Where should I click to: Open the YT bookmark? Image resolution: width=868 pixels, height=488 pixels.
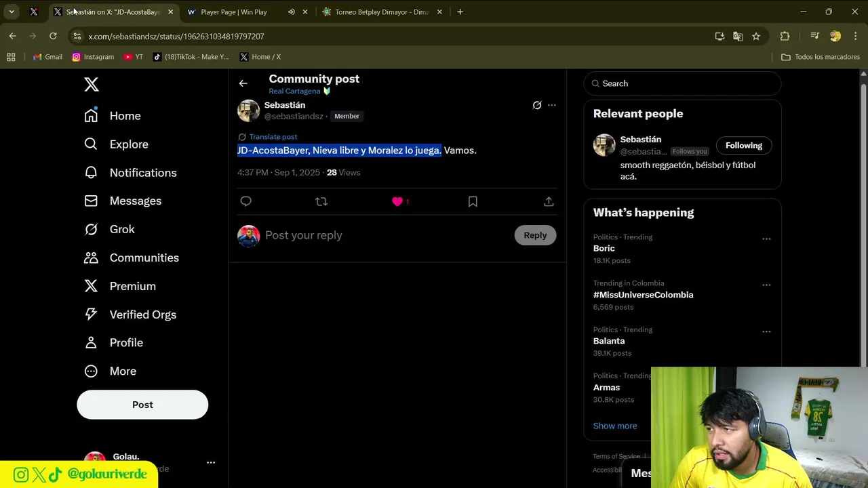[134, 57]
